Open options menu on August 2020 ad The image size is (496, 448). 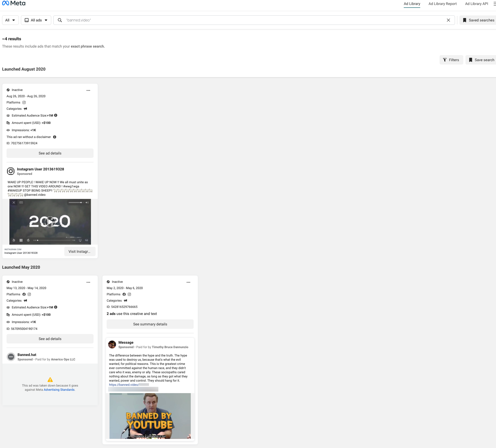click(88, 90)
